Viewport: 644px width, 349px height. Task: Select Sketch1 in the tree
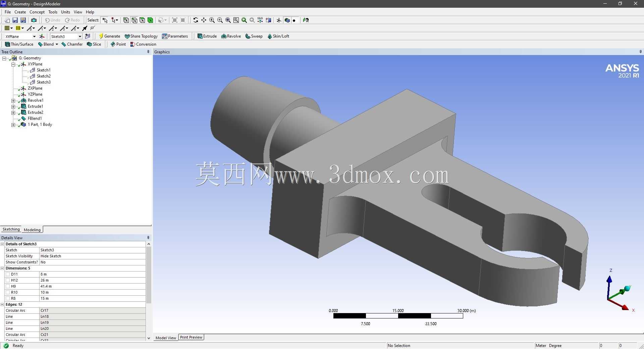[44, 70]
